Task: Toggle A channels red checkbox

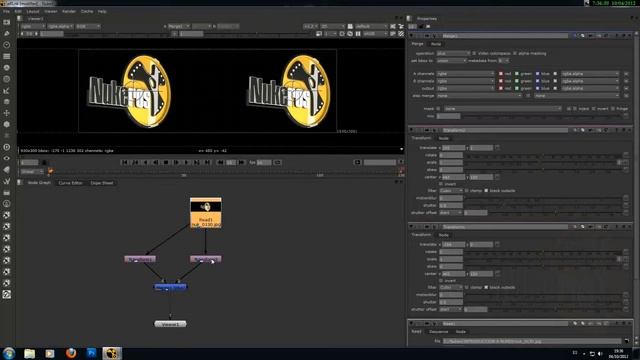Action: (x=501, y=74)
